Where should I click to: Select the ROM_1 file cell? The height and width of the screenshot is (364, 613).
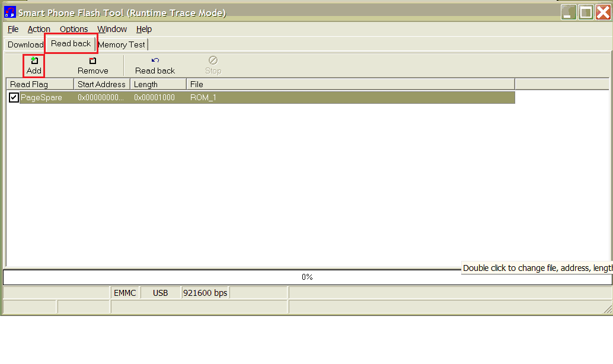tap(203, 97)
